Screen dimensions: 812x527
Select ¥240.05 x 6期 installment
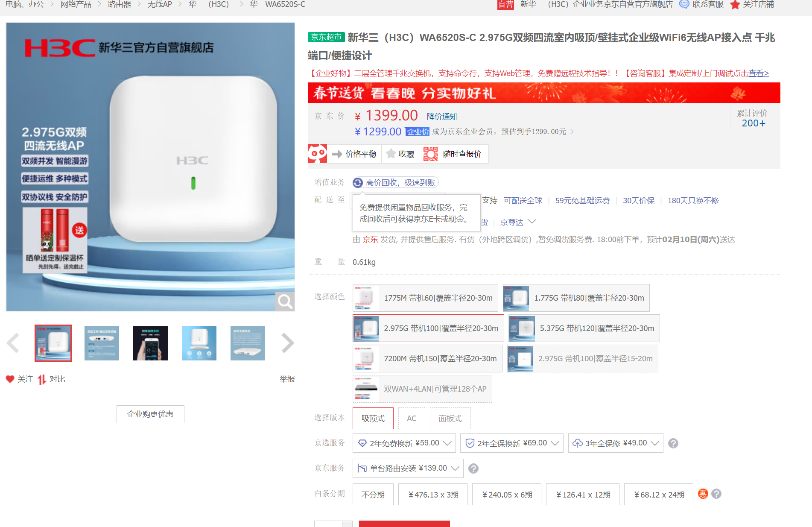[507, 495]
